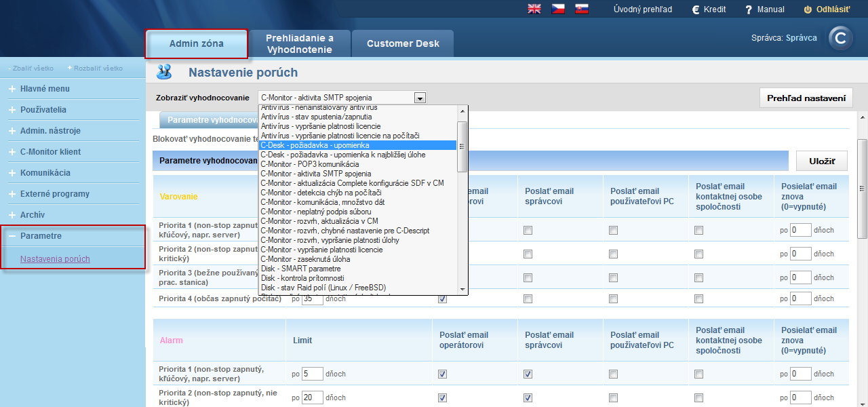Tick Varovanie Priorita 2 email správcovi checkbox
868x407 pixels.
(x=528, y=254)
